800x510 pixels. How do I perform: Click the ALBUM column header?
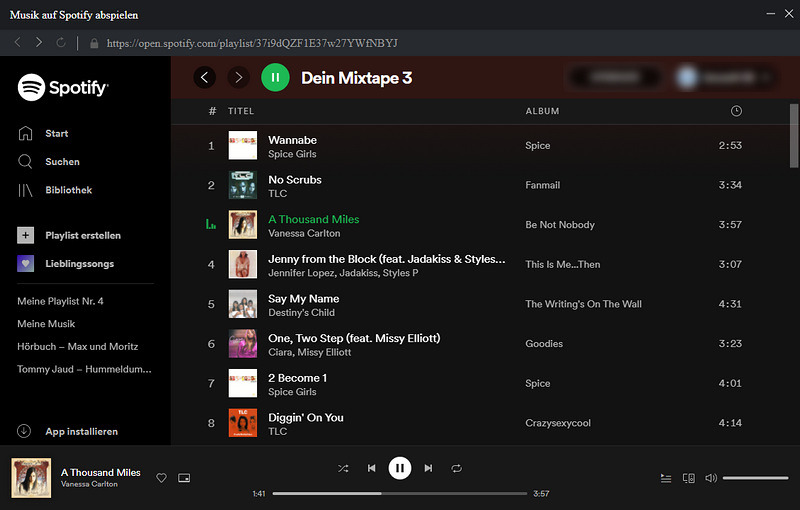coord(542,111)
